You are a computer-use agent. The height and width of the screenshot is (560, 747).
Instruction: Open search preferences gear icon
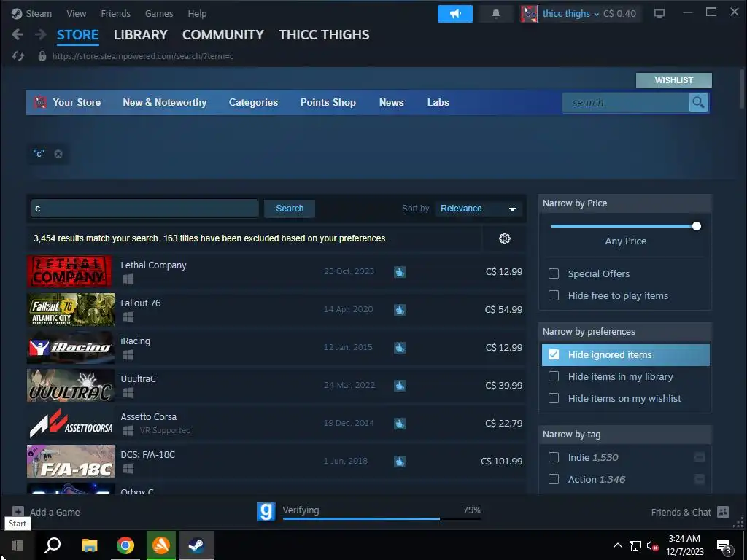(505, 238)
